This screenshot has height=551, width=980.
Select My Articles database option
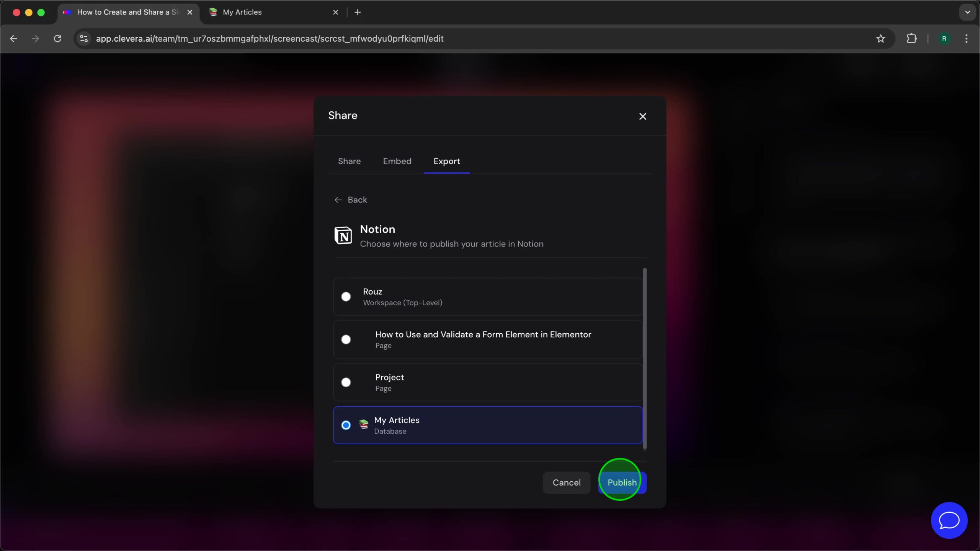[346, 425]
